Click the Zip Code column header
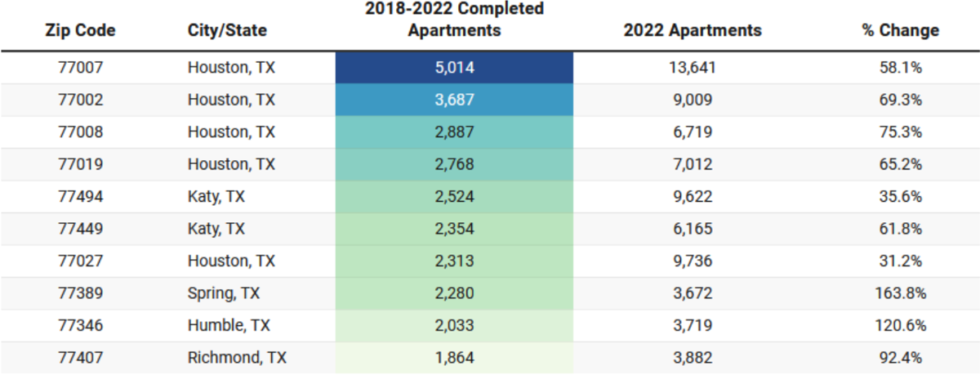 [80, 30]
